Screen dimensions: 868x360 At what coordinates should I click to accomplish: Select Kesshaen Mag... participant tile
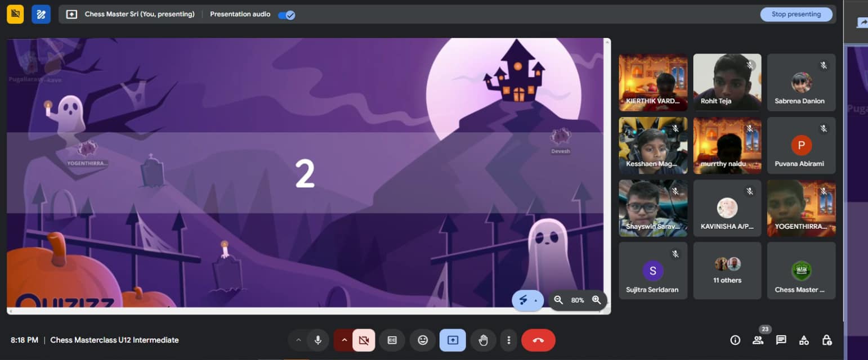point(653,145)
